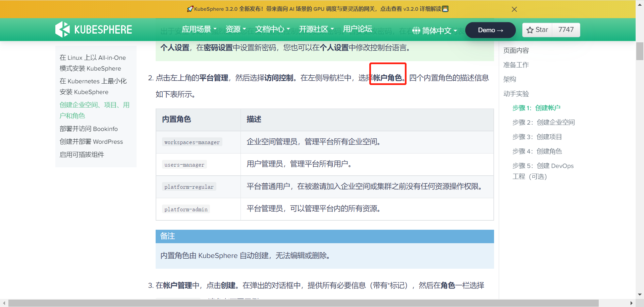644x307 pixels.
Task: Open the 应用场景 dropdown menu
Action: [x=199, y=29]
